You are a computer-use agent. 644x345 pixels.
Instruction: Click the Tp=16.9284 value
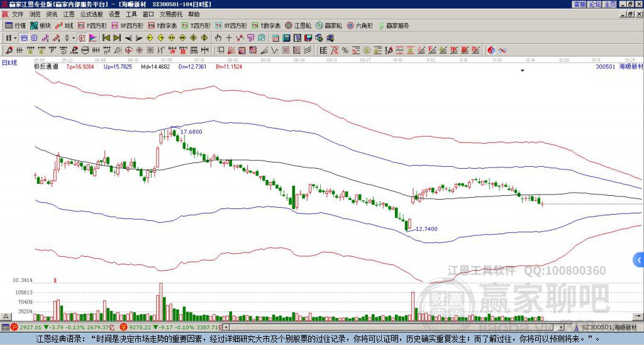pyautogui.click(x=80, y=66)
